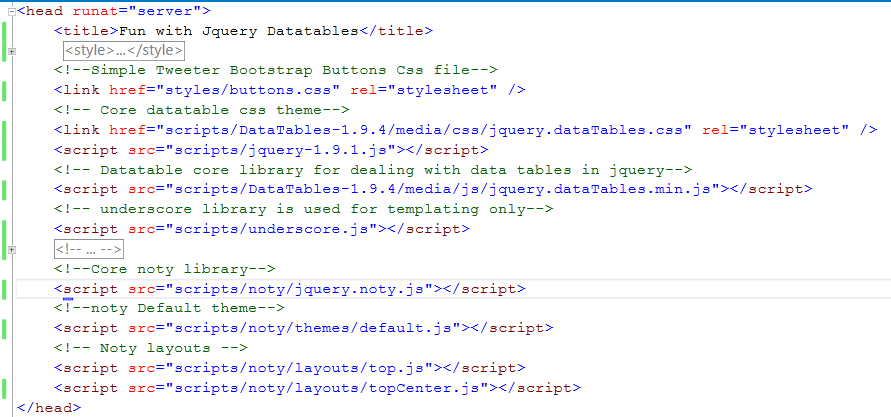Click the layouts/topCenter.js script path
This screenshot has width=891, height=417.
(x=327, y=388)
